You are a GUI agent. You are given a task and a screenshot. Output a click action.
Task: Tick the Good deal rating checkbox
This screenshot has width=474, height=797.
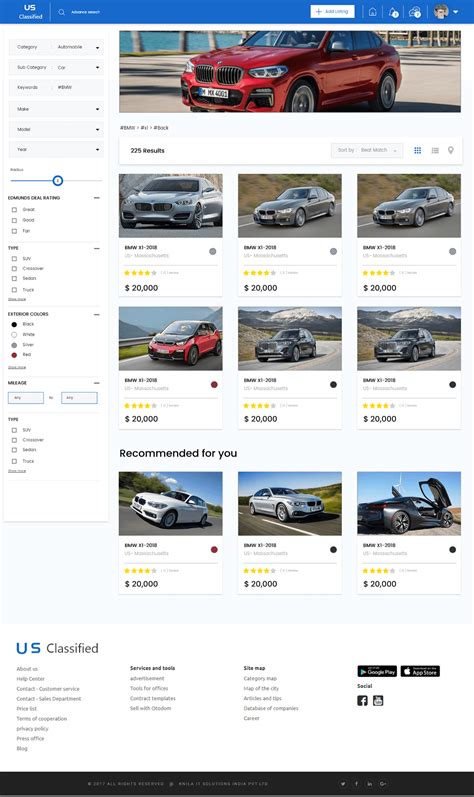14,220
